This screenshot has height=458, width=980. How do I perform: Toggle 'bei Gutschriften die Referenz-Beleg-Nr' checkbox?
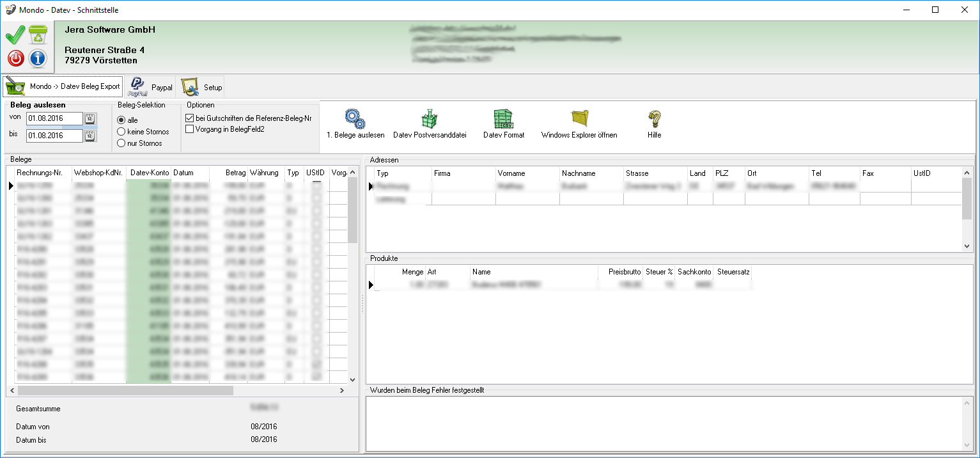click(189, 118)
